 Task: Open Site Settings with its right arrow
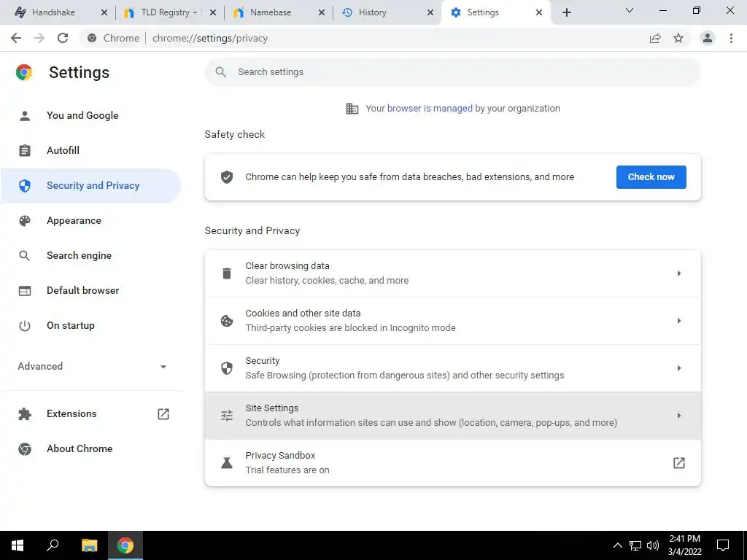679,416
